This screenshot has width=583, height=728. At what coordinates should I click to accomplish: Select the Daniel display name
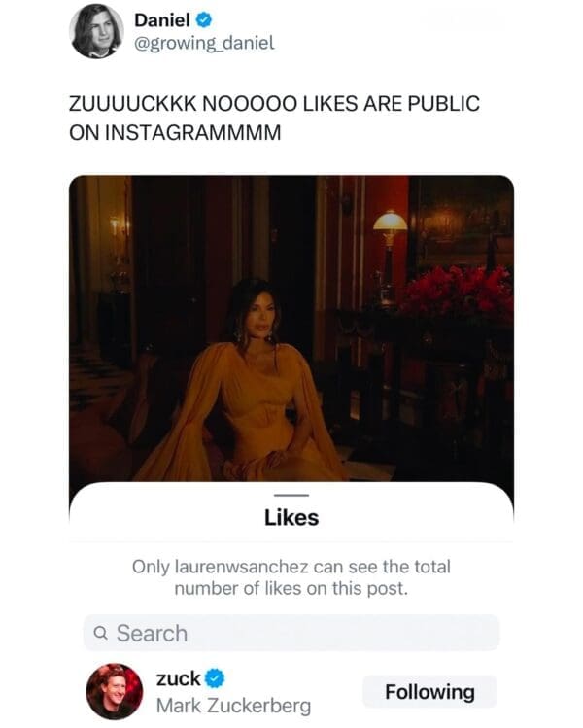point(162,20)
